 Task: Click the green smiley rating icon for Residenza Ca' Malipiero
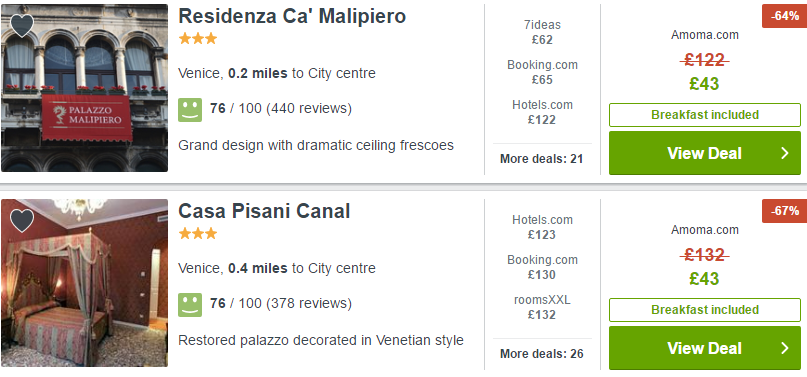point(190,110)
